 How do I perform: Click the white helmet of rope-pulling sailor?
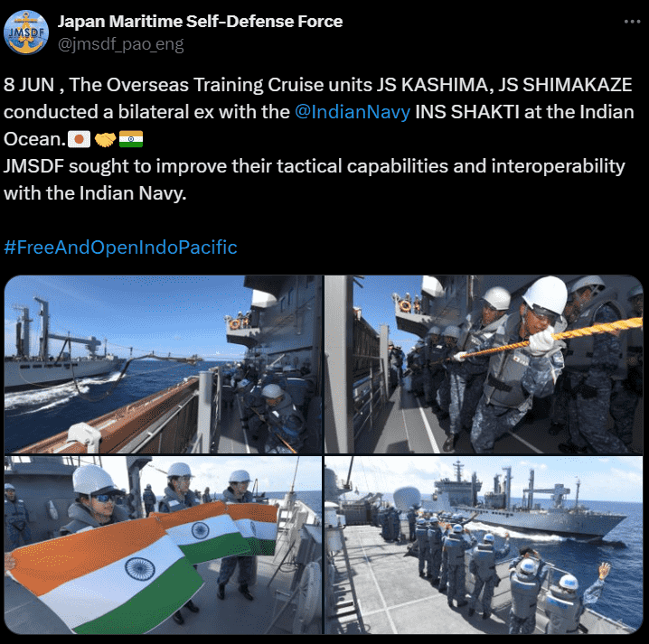(x=546, y=294)
